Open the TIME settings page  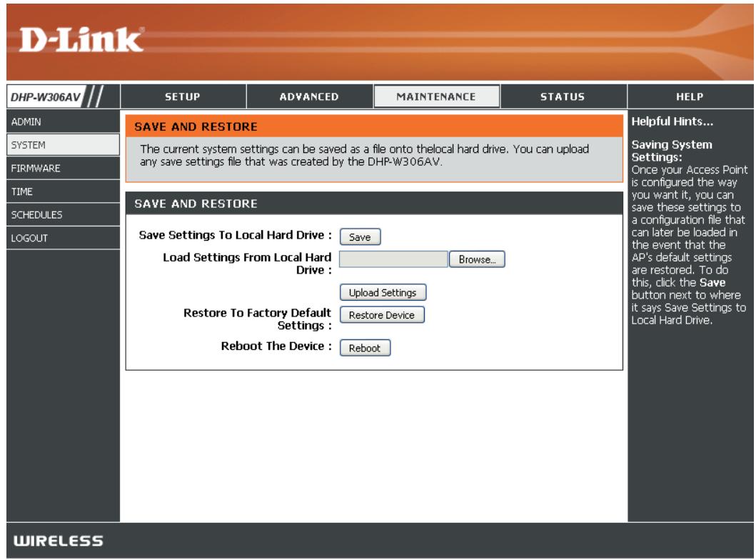coord(63,191)
